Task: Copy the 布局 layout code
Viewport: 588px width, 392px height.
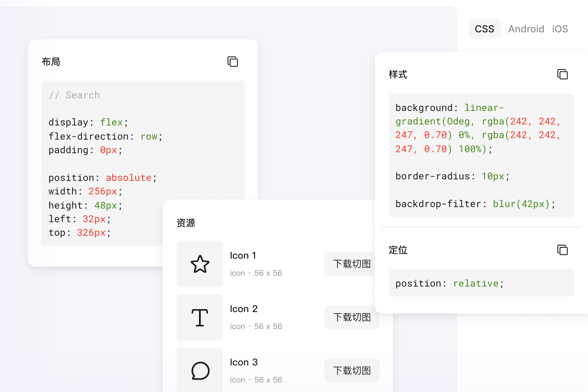Action: [x=233, y=61]
